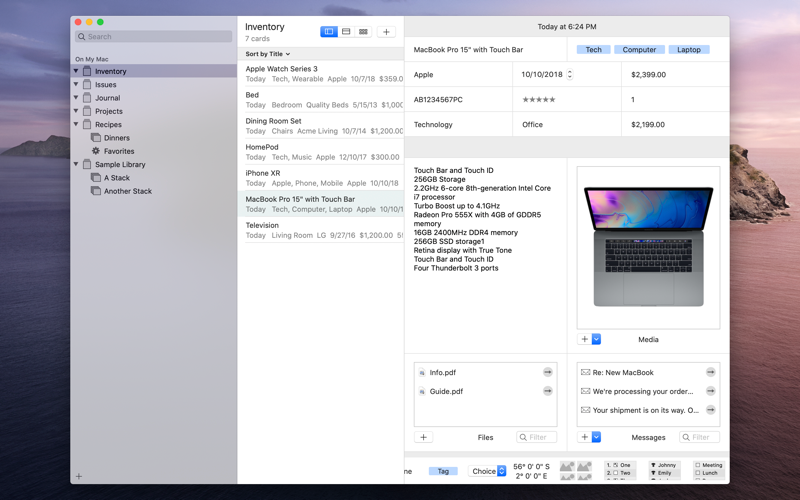800x500 pixels.
Task: Collapse the Journal disclosure triangle
Action: click(76, 97)
